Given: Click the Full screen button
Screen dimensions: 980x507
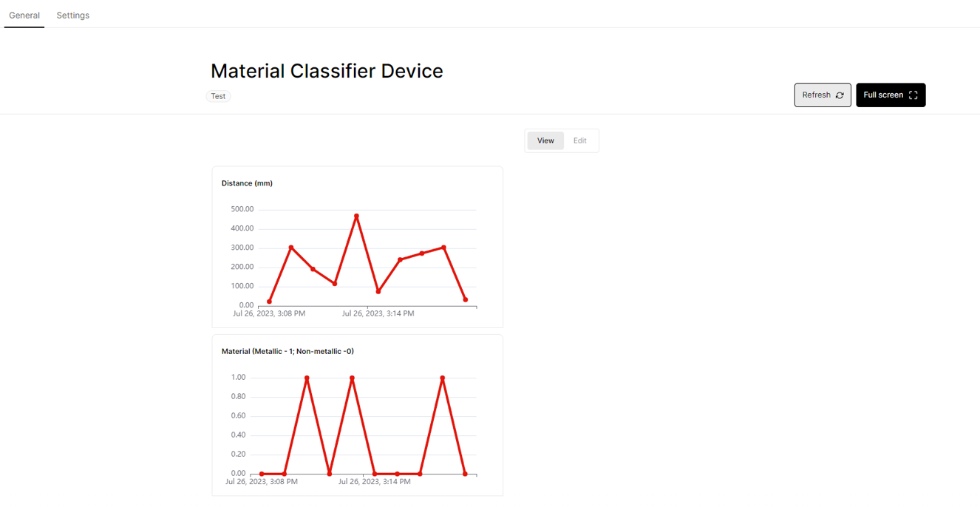Looking at the screenshot, I should click(x=891, y=95).
